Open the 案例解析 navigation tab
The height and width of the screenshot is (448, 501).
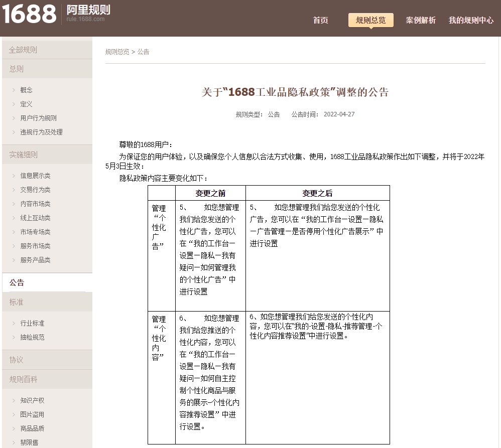coord(421,20)
